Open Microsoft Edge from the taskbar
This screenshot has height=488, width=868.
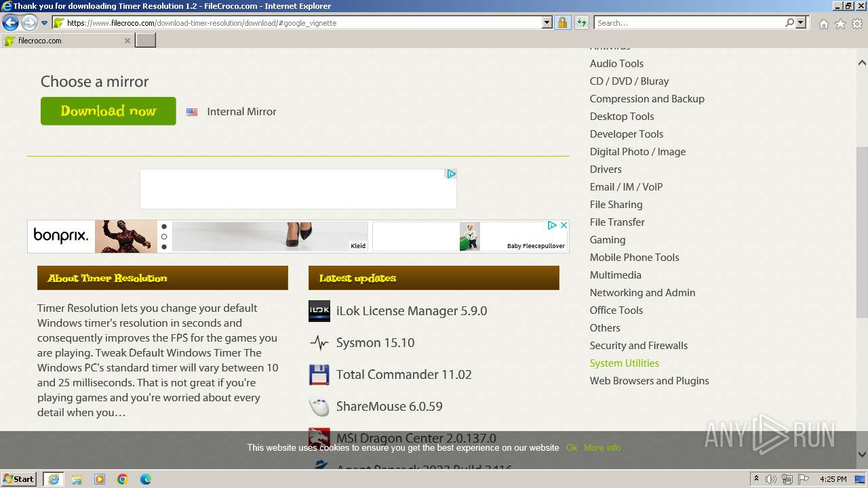point(146,479)
